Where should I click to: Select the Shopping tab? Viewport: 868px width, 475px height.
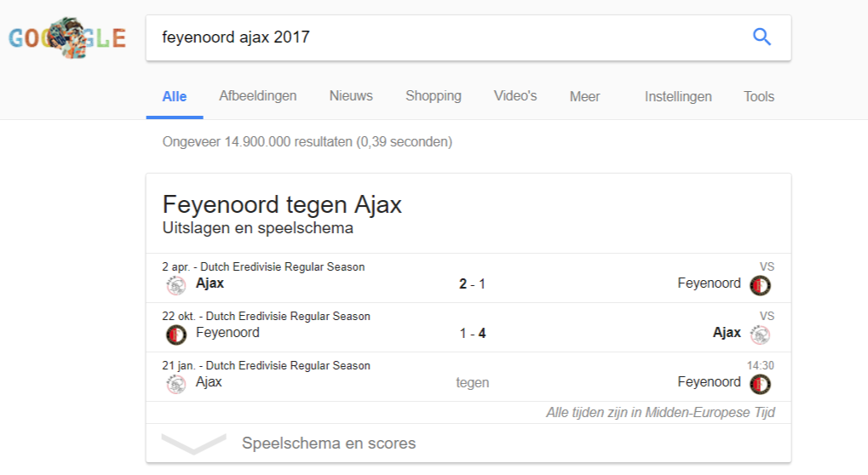(434, 96)
